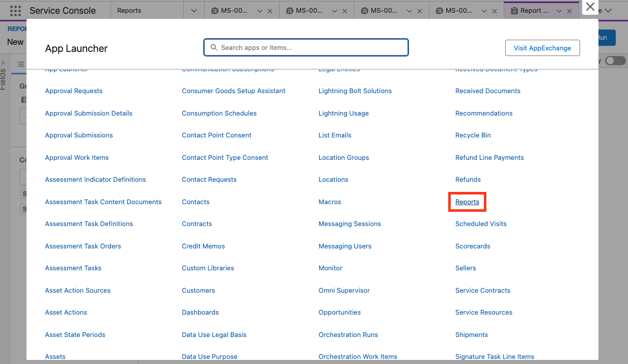
Task: Open Approval Submission Details
Action: (x=89, y=114)
